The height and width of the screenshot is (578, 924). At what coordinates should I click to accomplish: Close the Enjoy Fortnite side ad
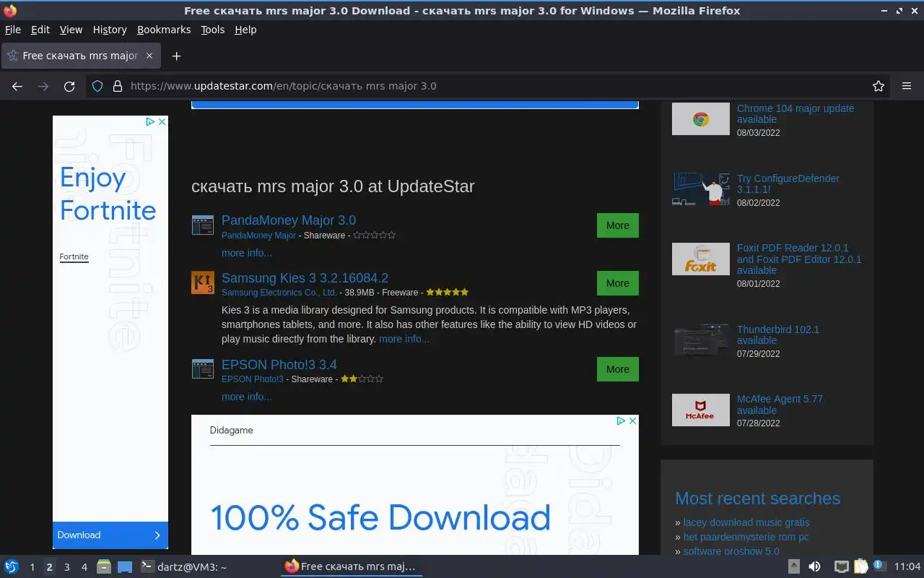click(162, 122)
